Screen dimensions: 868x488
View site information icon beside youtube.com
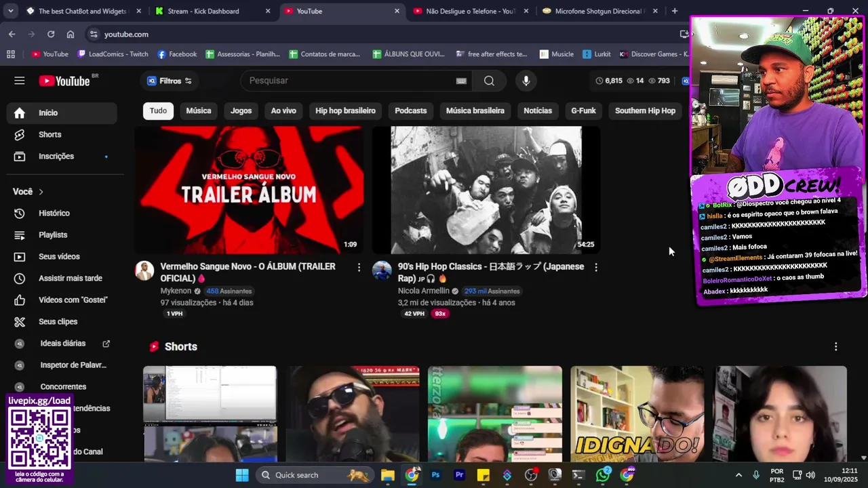(93, 34)
